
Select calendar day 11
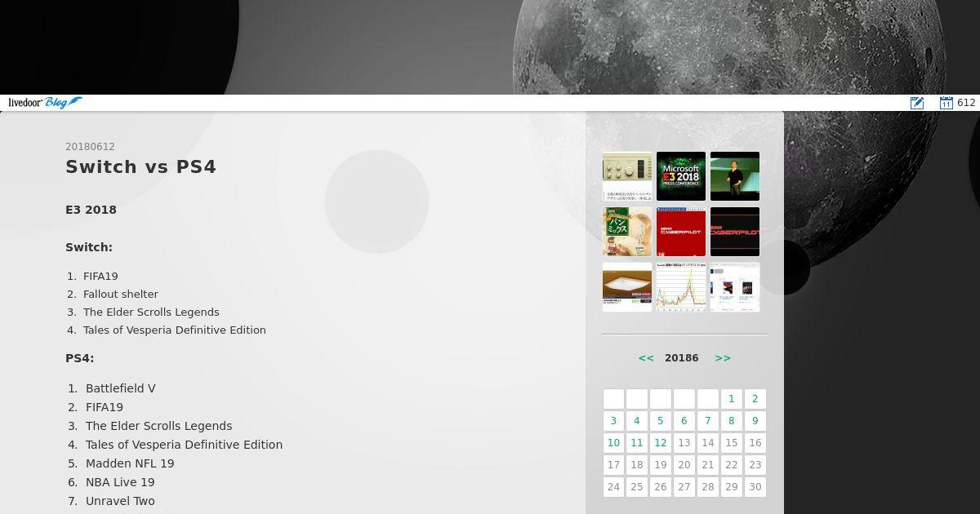click(x=637, y=443)
